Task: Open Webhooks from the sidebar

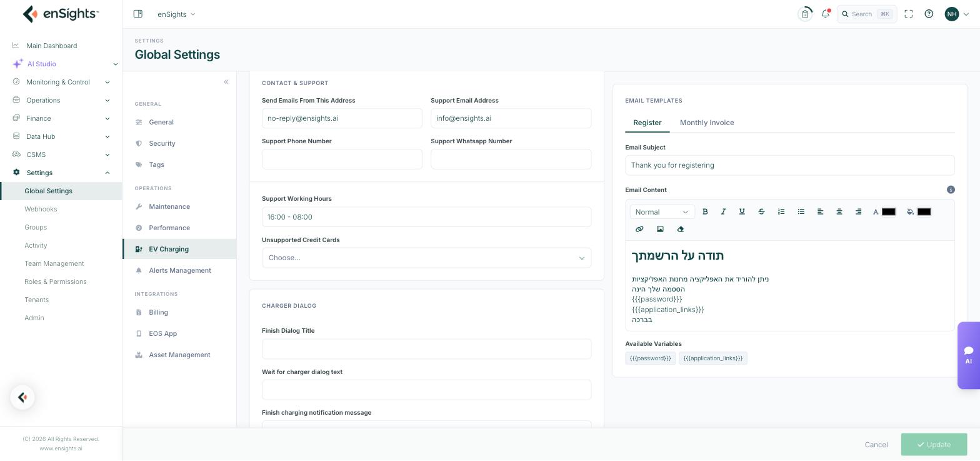Action: click(x=41, y=209)
